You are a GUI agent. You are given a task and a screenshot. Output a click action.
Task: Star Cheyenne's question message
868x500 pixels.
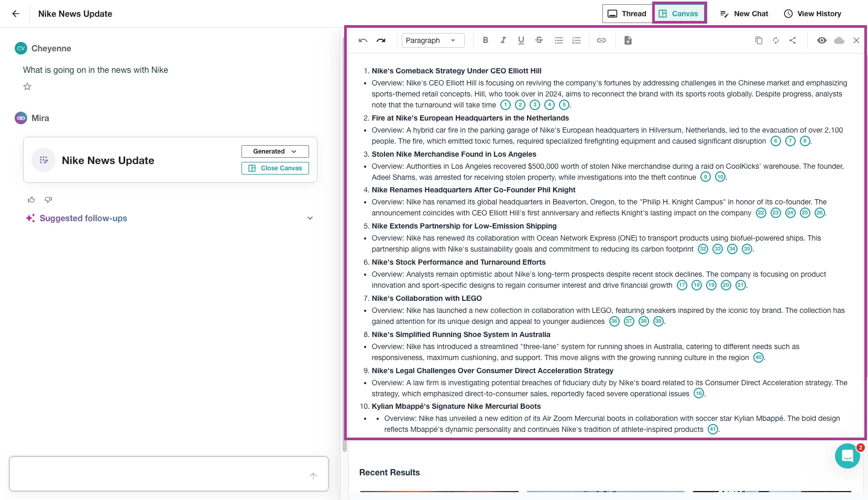click(27, 86)
